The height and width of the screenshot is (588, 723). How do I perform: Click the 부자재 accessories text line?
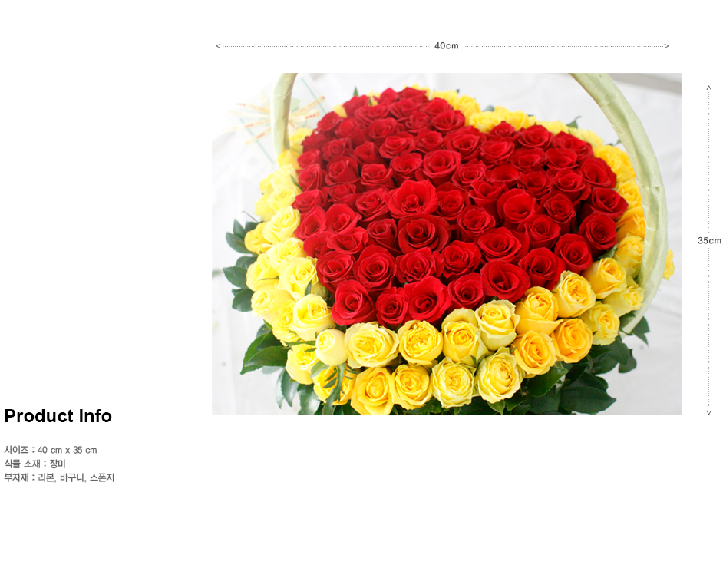click(59, 477)
